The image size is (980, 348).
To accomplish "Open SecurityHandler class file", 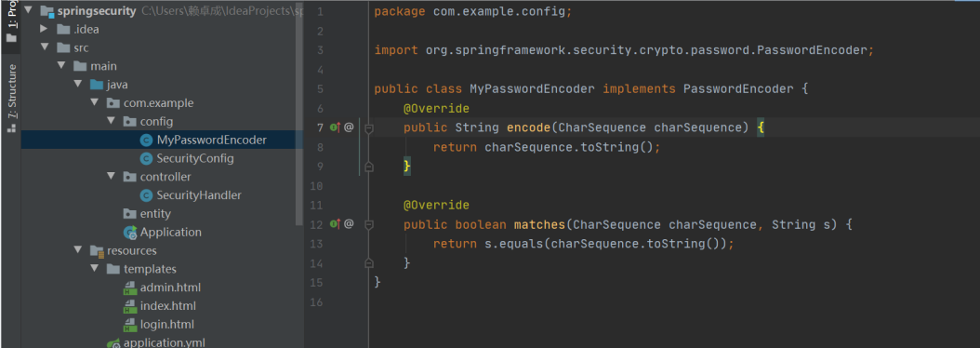I will [x=199, y=195].
